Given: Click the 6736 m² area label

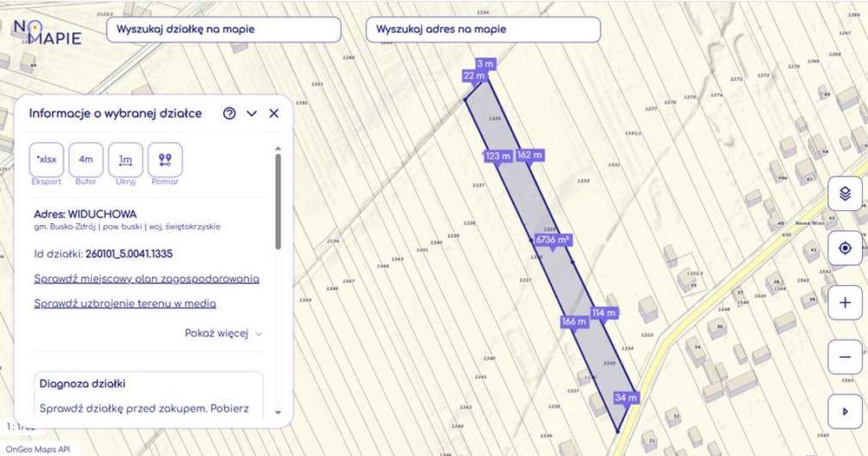Looking at the screenshot, I should [552, 240].
